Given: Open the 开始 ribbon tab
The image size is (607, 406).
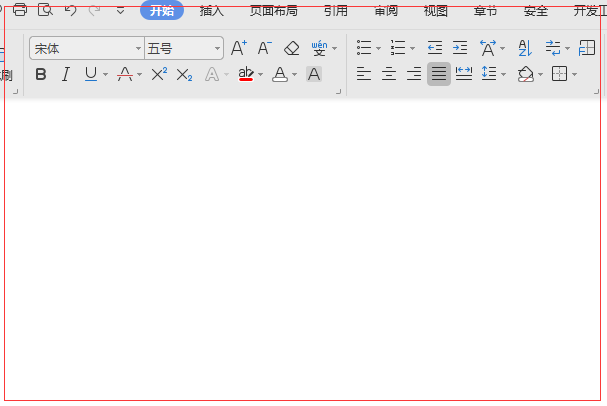Looking at the screenshot, I should pos(162,10).
